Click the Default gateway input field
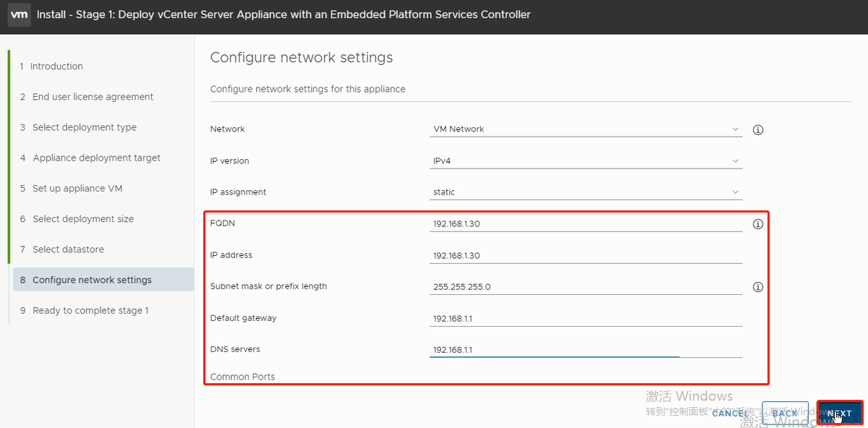The image size is (868, 428). (x=586, y=319)
